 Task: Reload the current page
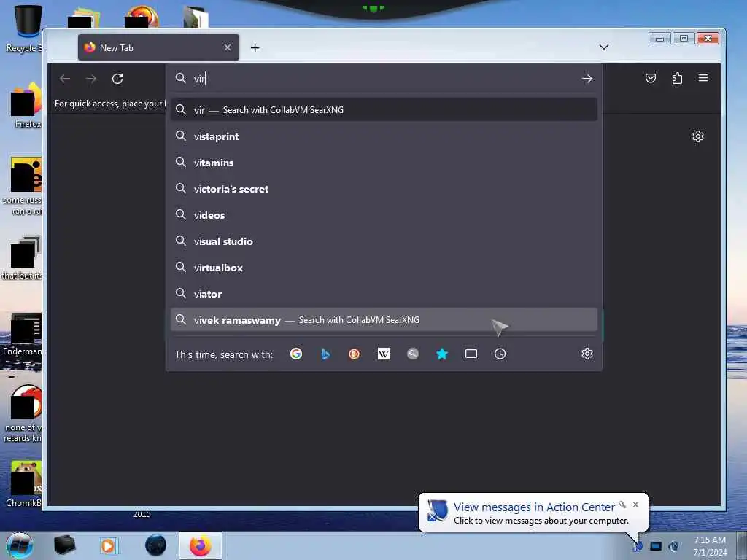tap(117, 79)
